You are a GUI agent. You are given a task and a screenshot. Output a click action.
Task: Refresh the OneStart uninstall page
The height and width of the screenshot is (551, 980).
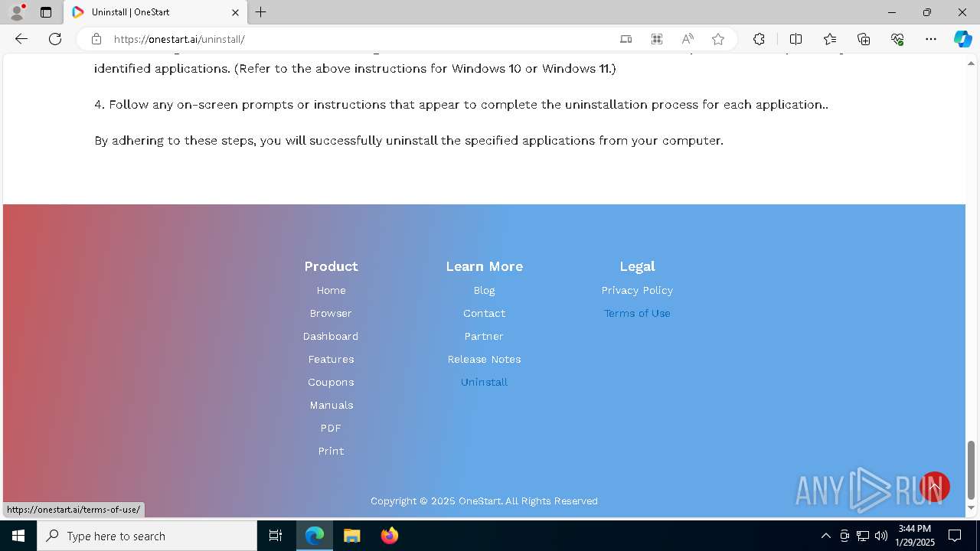point(55,39)
